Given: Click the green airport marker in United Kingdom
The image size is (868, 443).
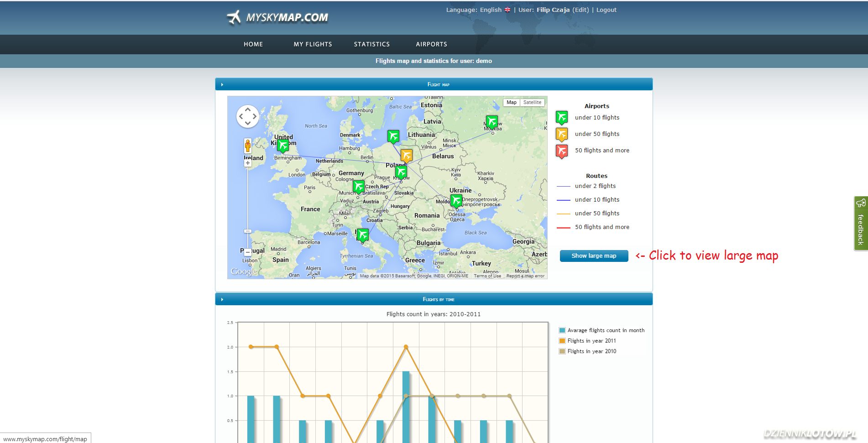Looking at the screenshot, I should pos(283,146).
